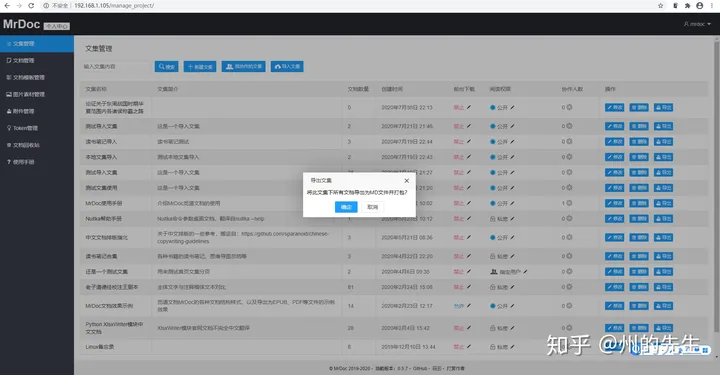The height and width of the screenshot is (375, 720).
Task: Edit read permission for the 中文文档排版强化 row
Action: (512, 237)
